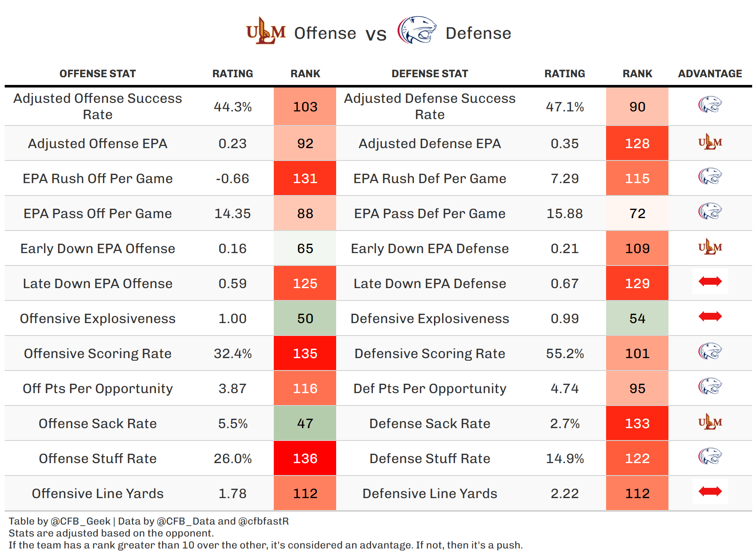756x560 pixels.
Task: Click the green offense rank 47 cell
Action: pyautogui.click(x=305, y=423)
